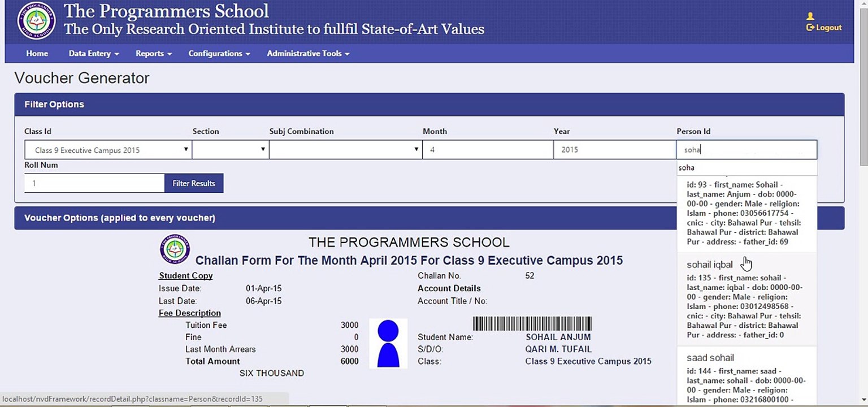
Task: Open the Configurations menu
Action: pos(219,53)
